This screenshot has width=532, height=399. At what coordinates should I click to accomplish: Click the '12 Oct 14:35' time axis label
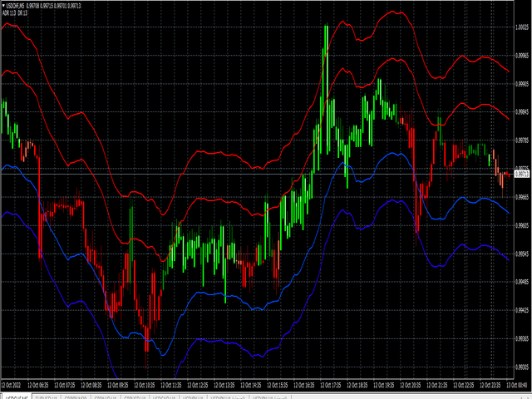[x=251, y=385]
